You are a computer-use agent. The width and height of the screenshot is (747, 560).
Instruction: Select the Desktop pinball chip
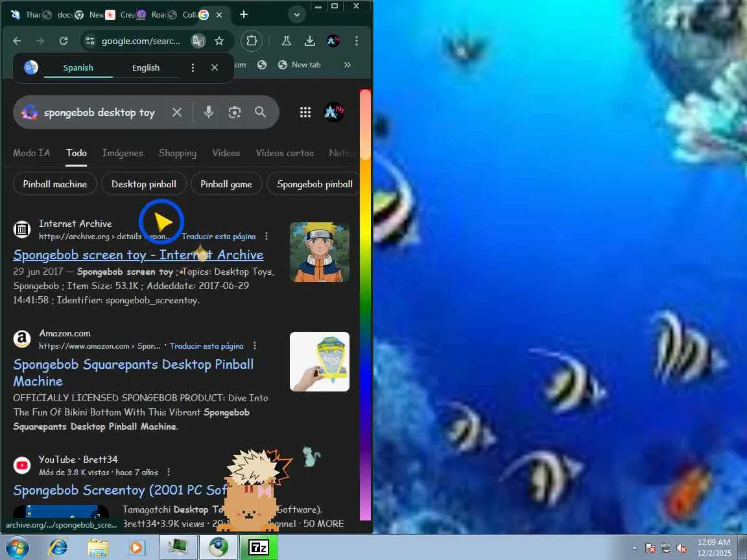click(x=144, y=184)
